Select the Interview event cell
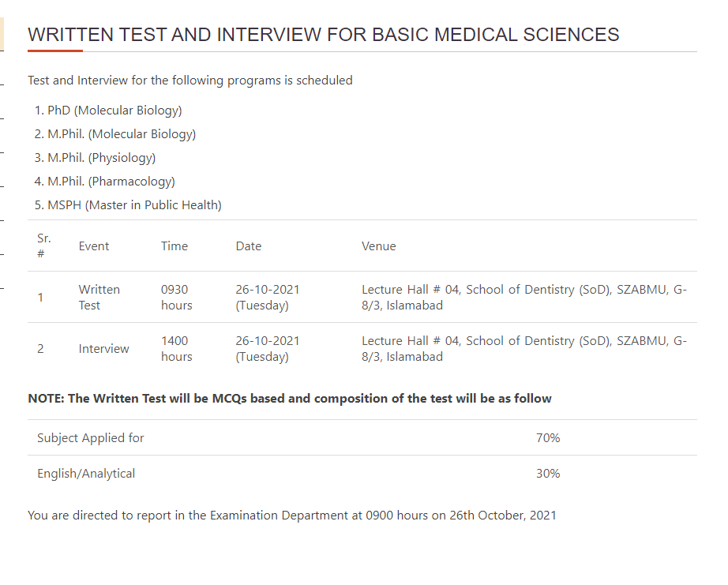Screen dimensions: 728x585 coord(103,349)
